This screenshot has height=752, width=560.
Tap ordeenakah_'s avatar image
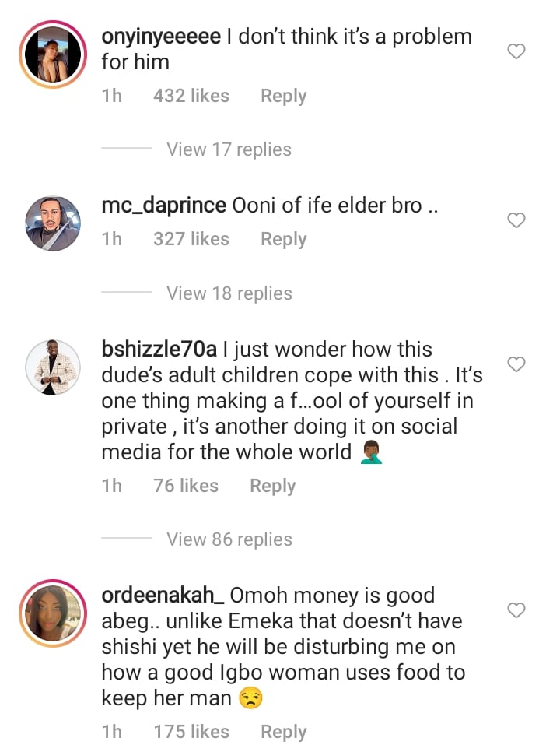[x=52, y=613]
